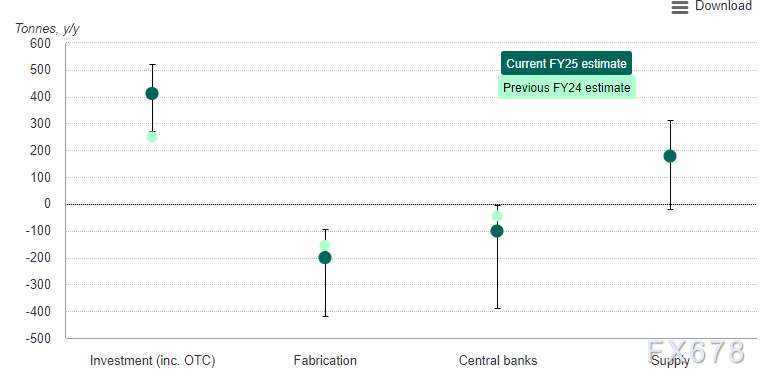Toggle the Previous FY24 estimate legend
Image resolution: width=775 pixels, height=387 pixels.
tap(566, 87)
